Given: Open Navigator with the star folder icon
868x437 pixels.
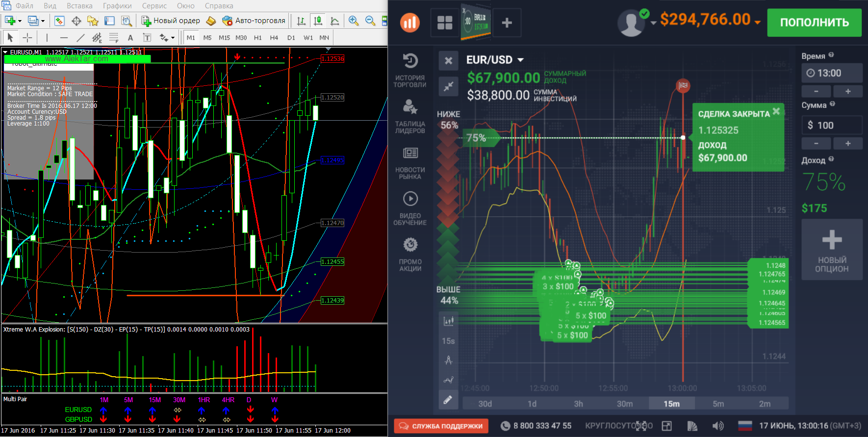Looking at the screenshot, I should pyautogui.click(x=93, y=21).
